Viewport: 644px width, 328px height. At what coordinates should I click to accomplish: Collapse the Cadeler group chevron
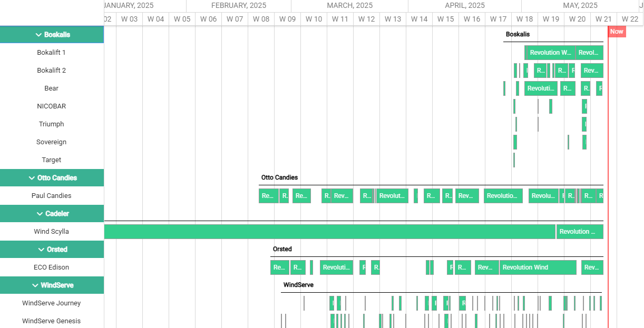40,214
